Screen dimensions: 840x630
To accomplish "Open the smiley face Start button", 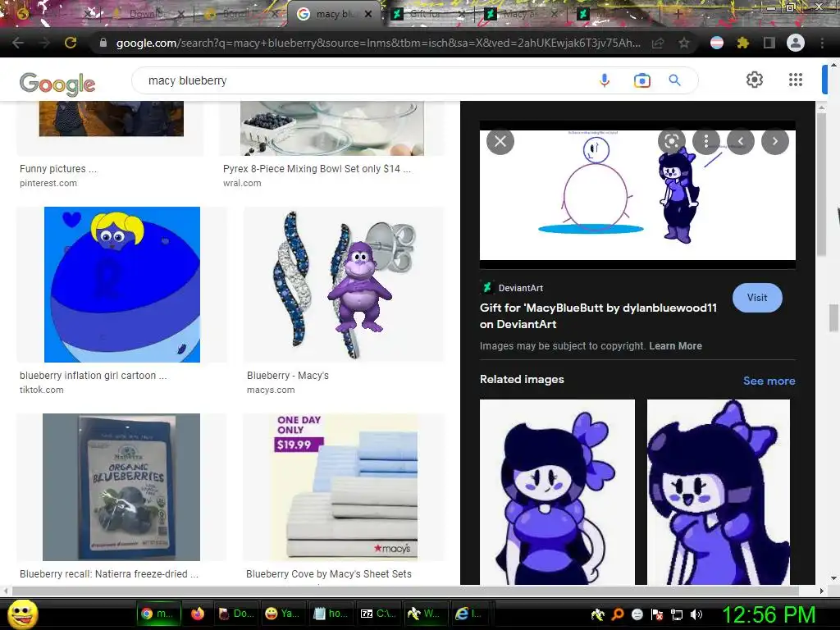I will click(22, 614).
